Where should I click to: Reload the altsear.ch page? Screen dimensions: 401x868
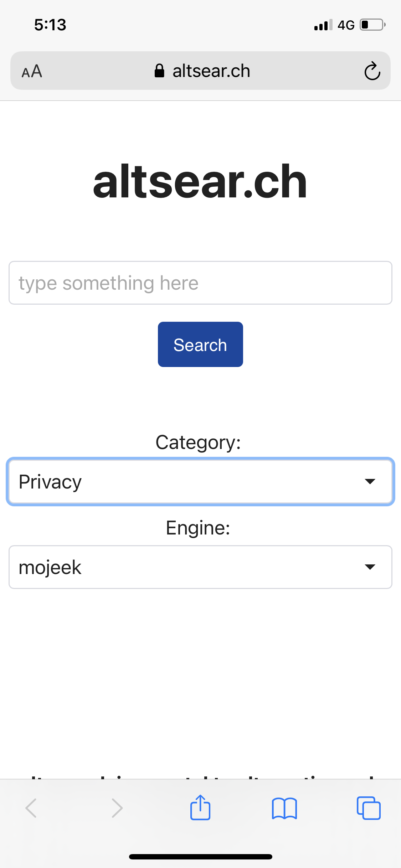[372, 71]
